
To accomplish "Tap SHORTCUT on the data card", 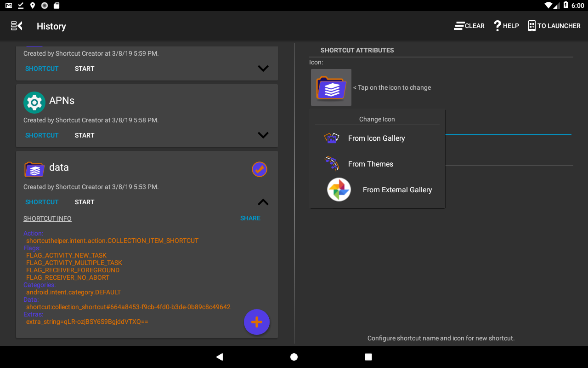I will pos(42,202).
